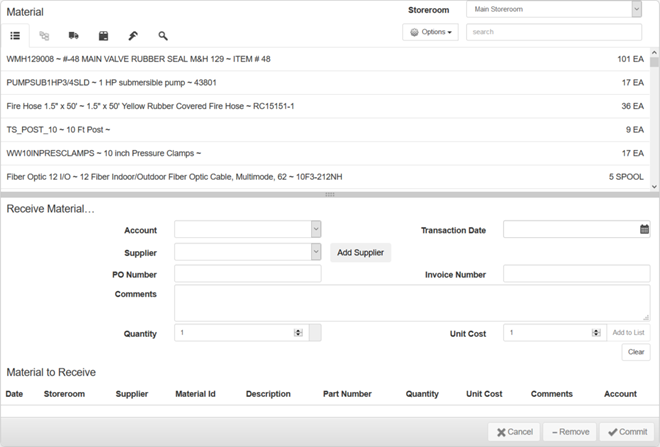Open the delivery truck icon tab

[x=74, y=36]
